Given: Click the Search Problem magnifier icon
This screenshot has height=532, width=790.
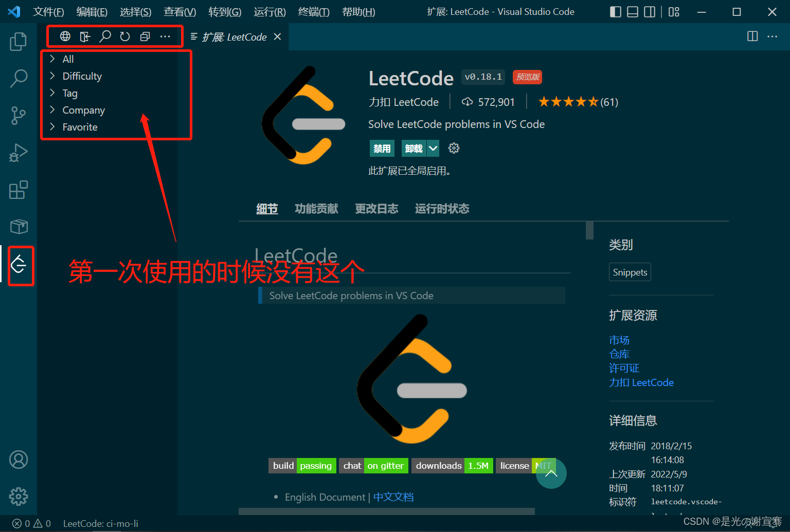Looking at the screenshot, I should coord(105,36).
